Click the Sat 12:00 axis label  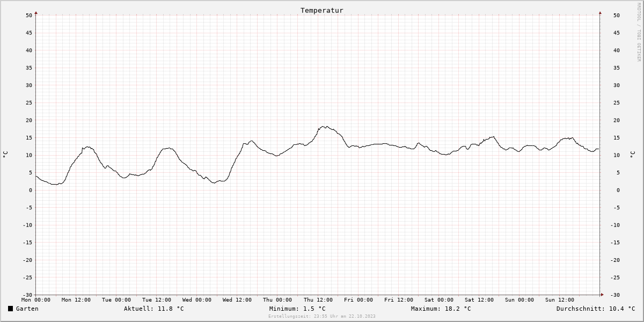(x=479, y=300)
